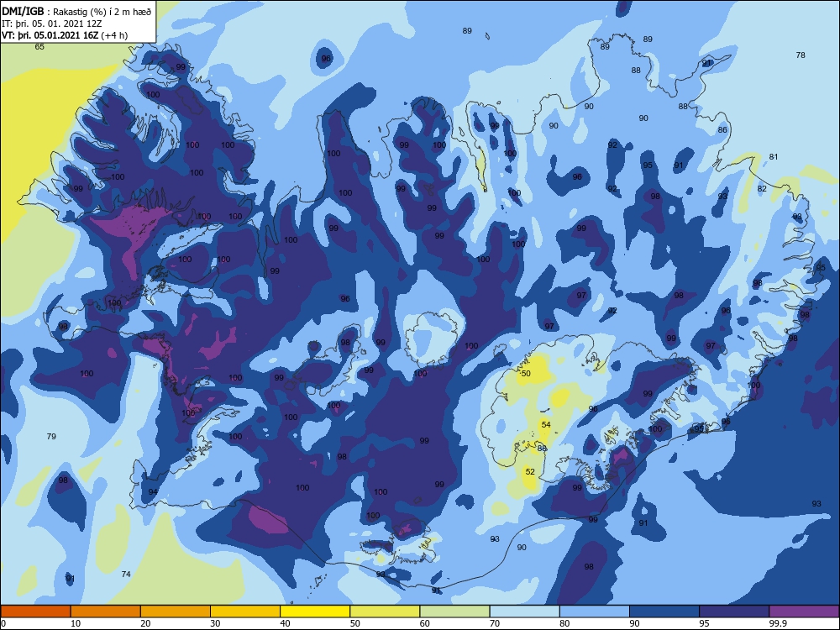
Task: Click the '79' humidity value on map
Action: [x=51, y=437]
